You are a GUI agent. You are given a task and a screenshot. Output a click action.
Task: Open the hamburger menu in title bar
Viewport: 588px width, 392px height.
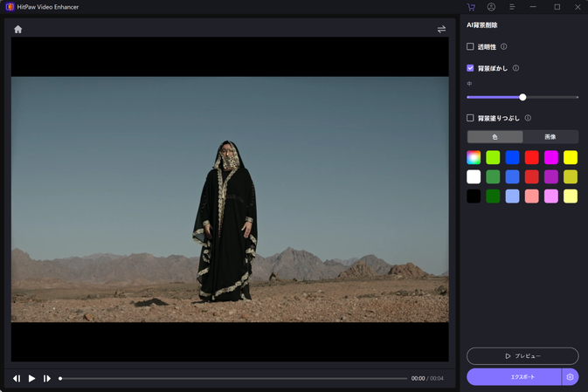(x=512, y=7)
